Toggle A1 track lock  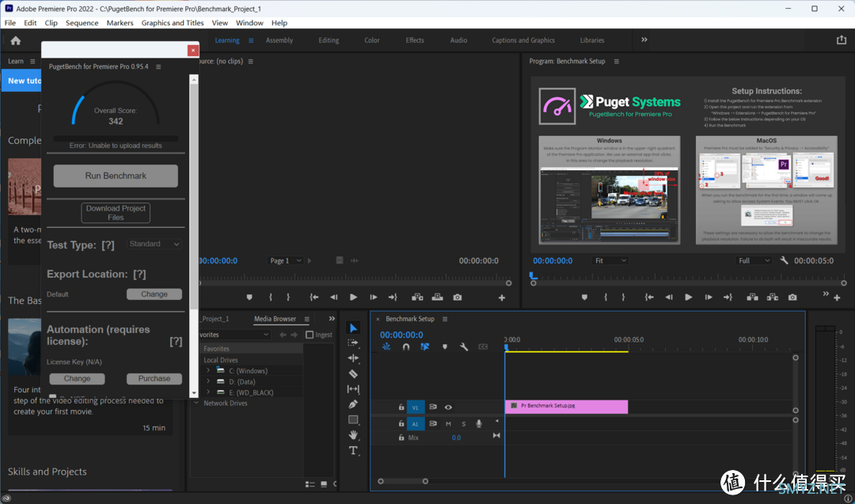401,423
